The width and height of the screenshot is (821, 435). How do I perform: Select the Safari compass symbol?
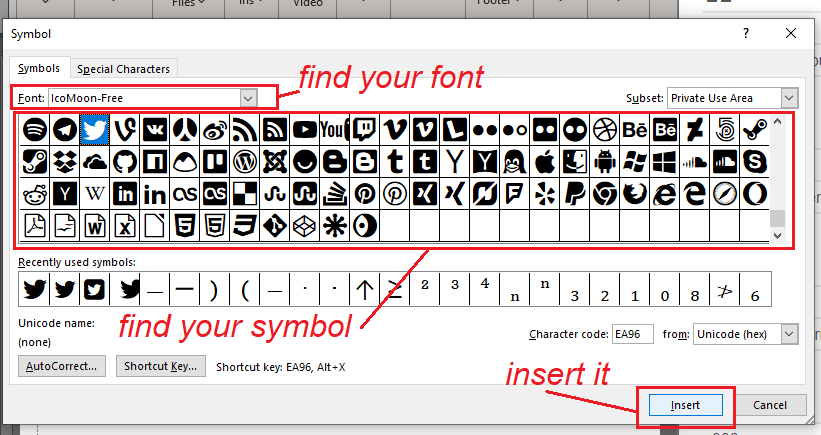click(x=725, y=194)
